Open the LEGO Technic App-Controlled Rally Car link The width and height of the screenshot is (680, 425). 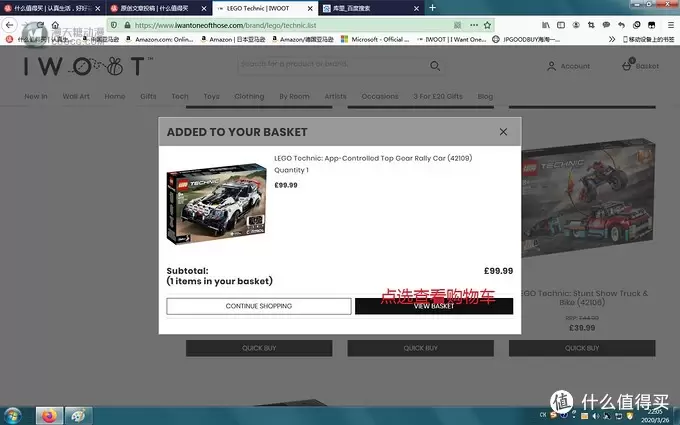[x=373, y=158]
